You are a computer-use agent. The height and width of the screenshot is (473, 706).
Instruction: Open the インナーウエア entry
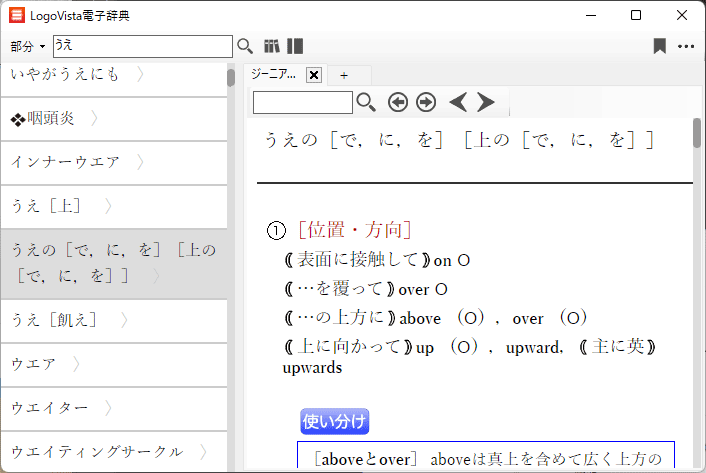click(66, 162)
